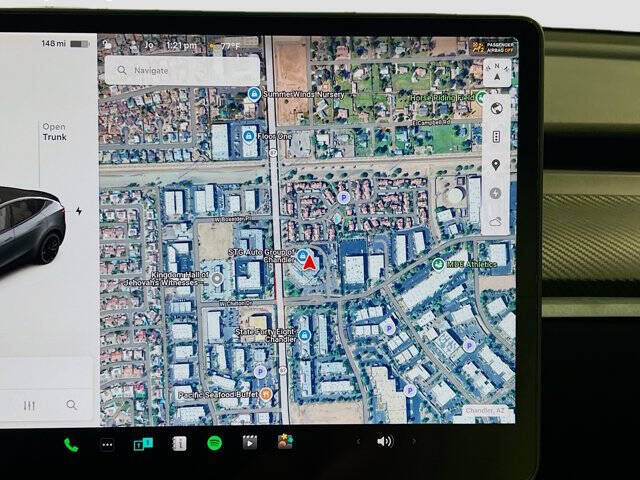Toggle the weather cloud overlay icon
Screen dimensions: 640x480
pyautogui.click(x=495, y=222)
